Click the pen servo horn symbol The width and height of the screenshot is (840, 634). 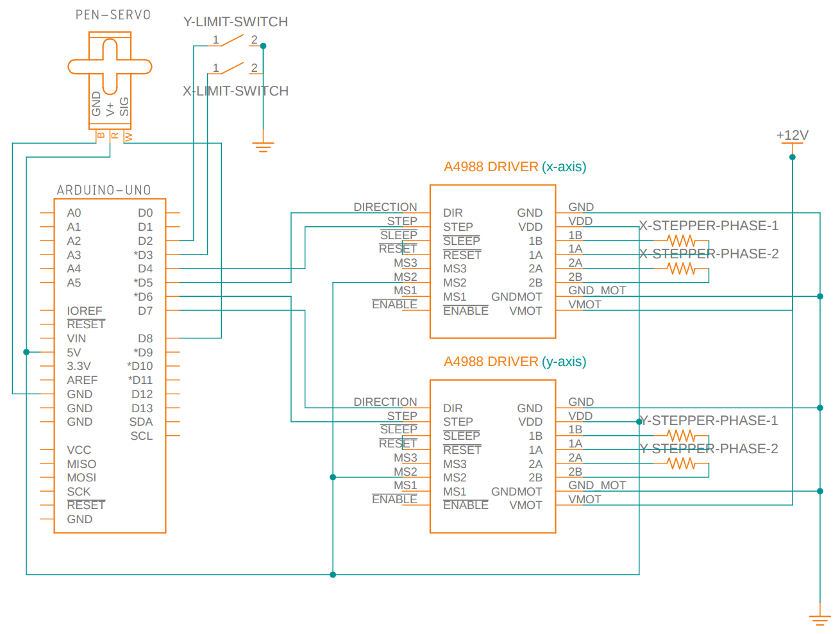(110, 66)
